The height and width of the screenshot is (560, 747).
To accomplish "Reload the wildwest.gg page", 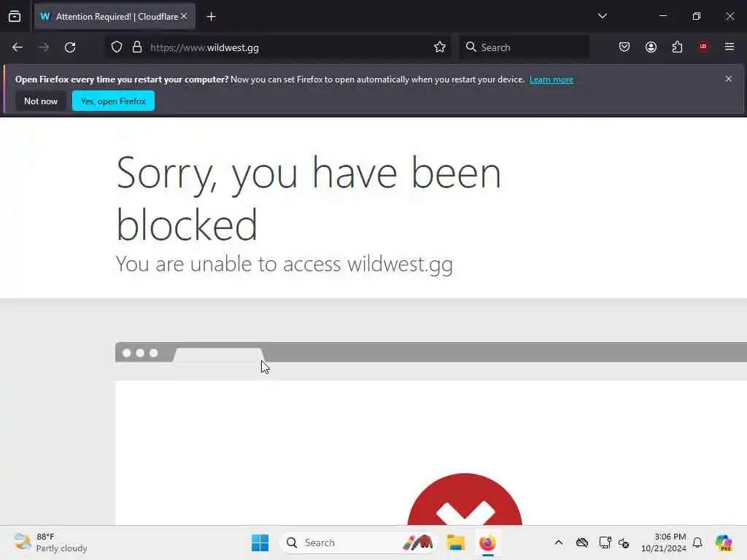I will (70, 47).
